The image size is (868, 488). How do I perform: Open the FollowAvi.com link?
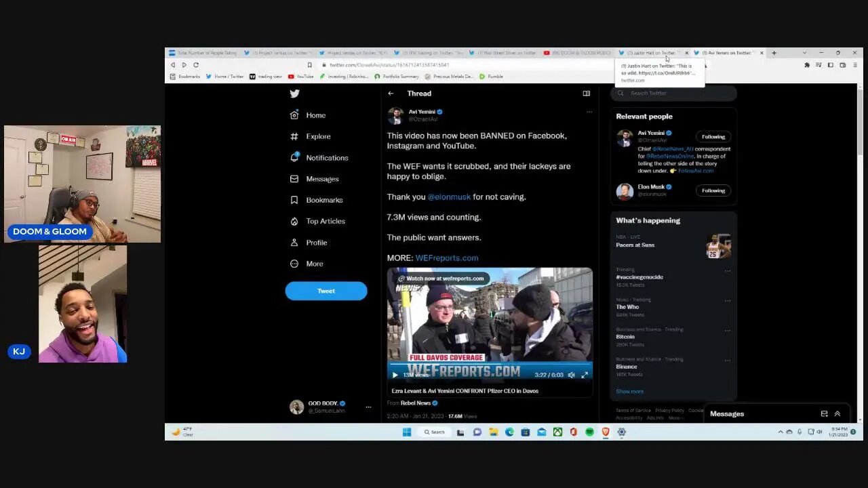coord(695,171)
